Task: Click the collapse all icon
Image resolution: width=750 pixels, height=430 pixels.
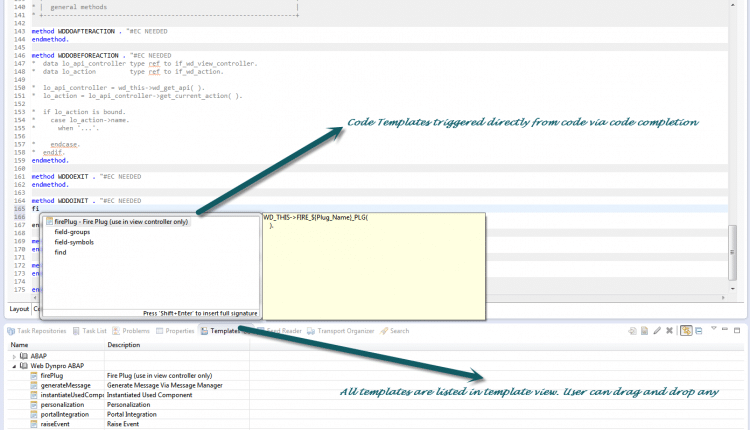Action: tap(699, 331)
